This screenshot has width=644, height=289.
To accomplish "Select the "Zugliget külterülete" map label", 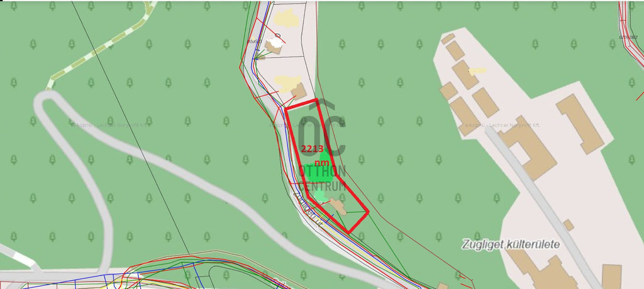I will 511,244.
